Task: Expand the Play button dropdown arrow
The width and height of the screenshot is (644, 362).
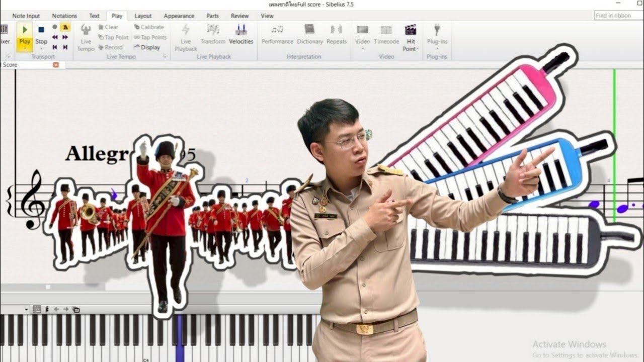Action: click(25, 49)
